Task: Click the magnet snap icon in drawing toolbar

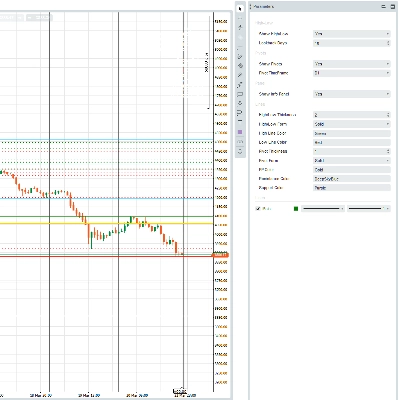Action: click(240, 112)
